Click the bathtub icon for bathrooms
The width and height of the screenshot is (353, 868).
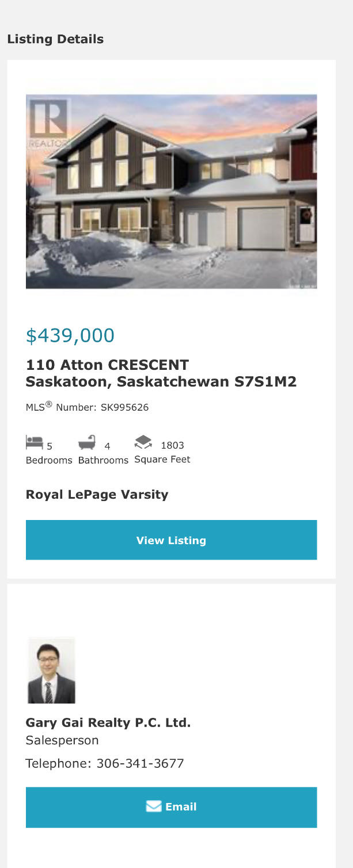(x=87, y=442)
